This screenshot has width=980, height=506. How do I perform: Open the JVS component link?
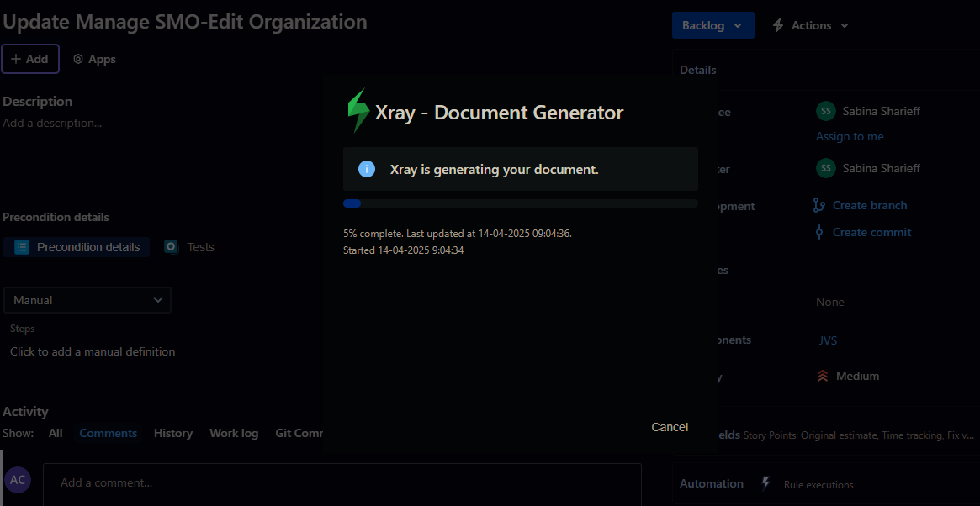pos(828,340)
